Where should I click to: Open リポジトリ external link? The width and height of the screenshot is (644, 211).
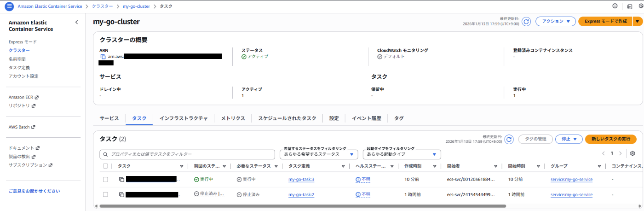pyautogui.click(x=22, y=105)
